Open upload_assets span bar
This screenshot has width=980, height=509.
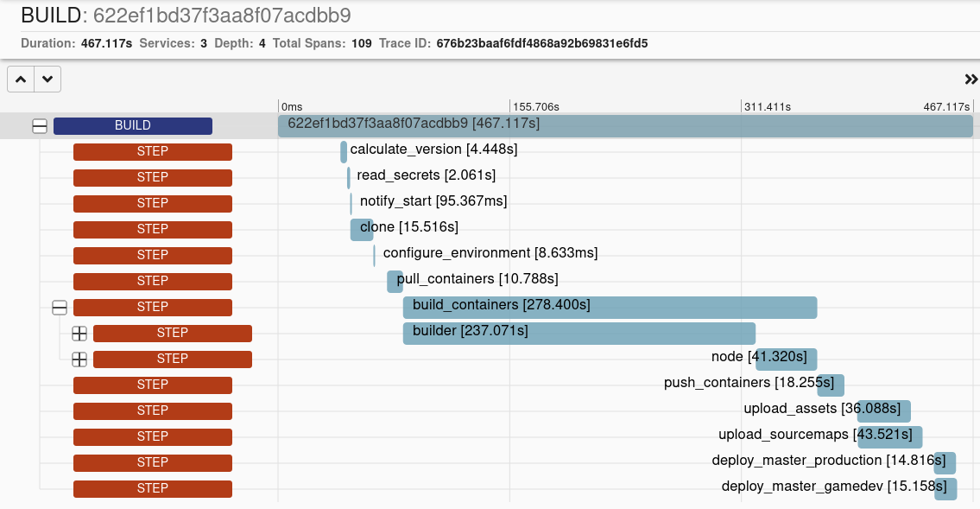884,411
